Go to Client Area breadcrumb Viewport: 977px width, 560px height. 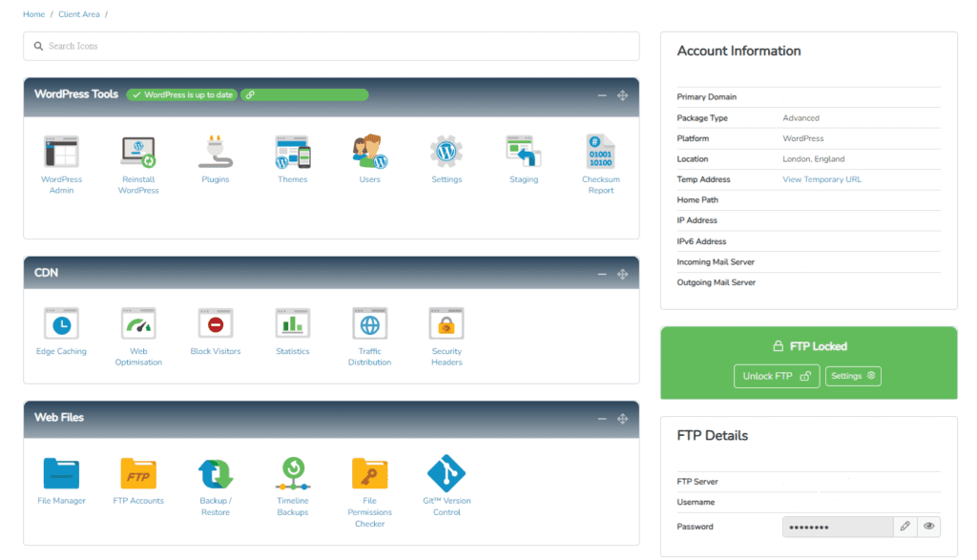[x=79, y=14]
